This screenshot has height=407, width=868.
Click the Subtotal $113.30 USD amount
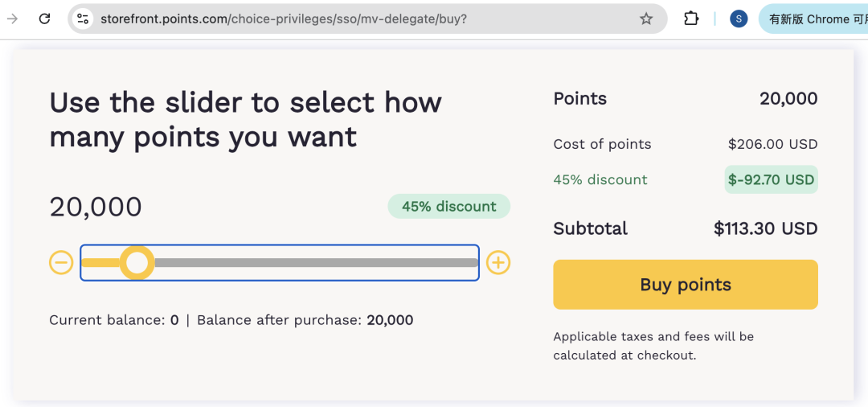tap(766, 228)
